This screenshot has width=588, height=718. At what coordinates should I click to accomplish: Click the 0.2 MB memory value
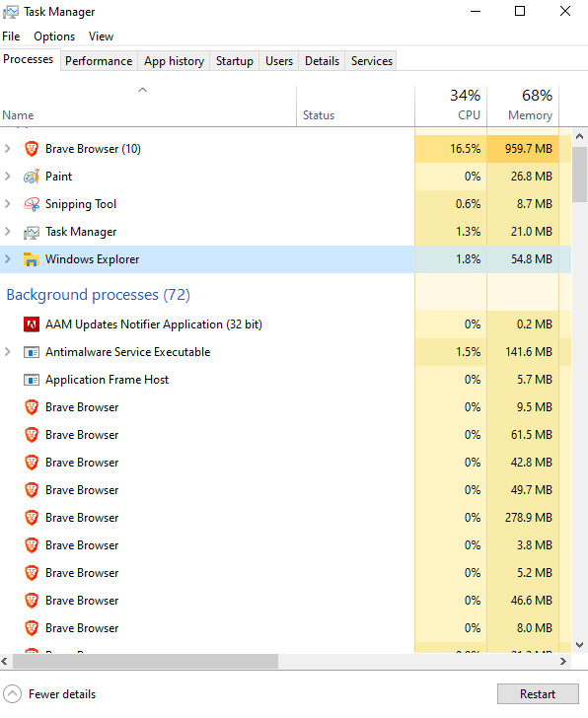tap(535, 324)
